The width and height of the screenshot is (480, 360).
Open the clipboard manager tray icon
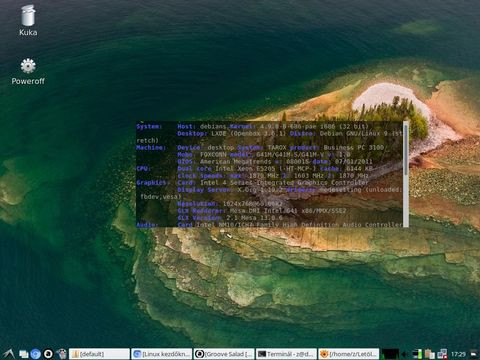[x=430, y=354]
